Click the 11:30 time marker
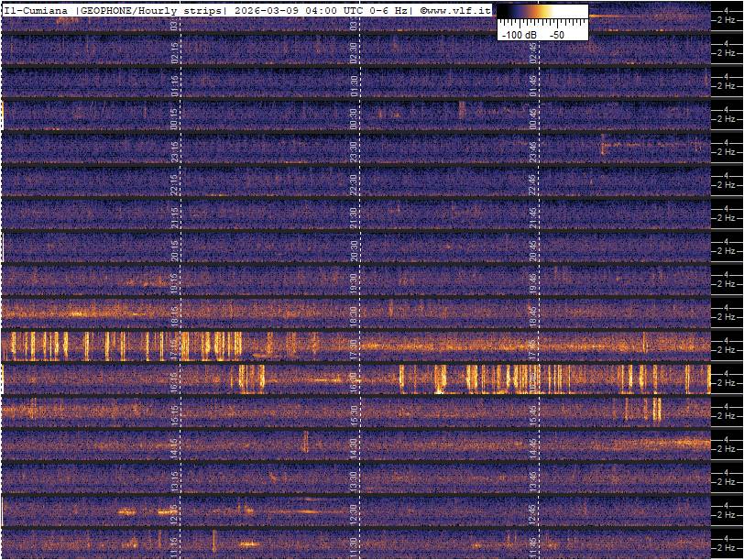This screenshot has height=560, width=744. pos(354,546)
